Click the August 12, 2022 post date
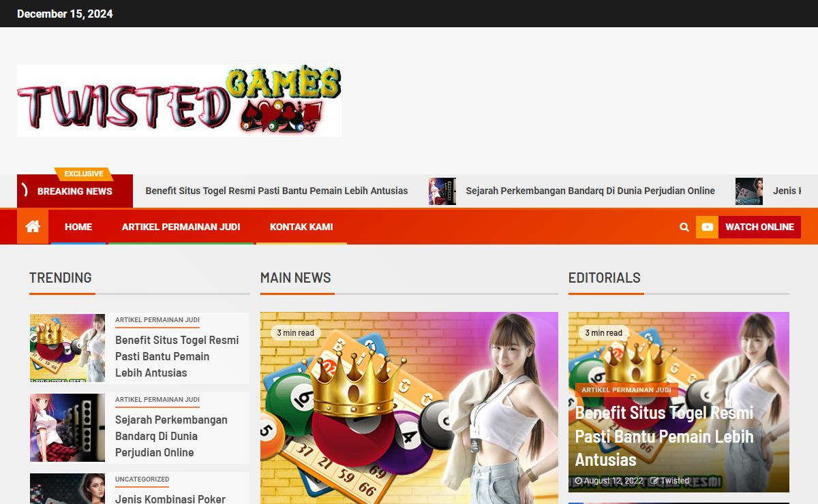Viewport: 818px width, 504px height. (x=609, y=481)
